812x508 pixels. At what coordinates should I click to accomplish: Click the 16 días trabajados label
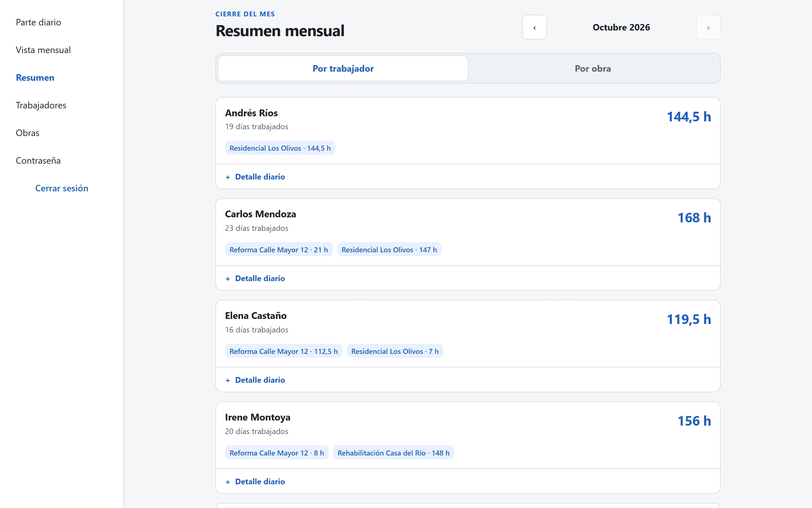point(257,330)
